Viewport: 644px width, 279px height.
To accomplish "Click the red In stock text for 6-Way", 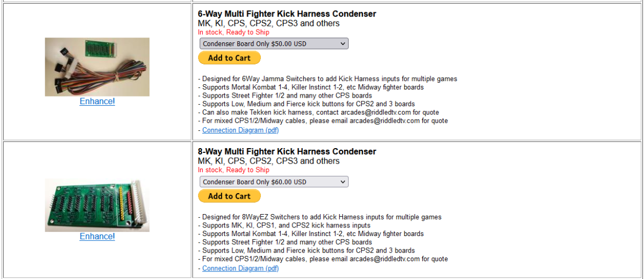I will [233, 33].
